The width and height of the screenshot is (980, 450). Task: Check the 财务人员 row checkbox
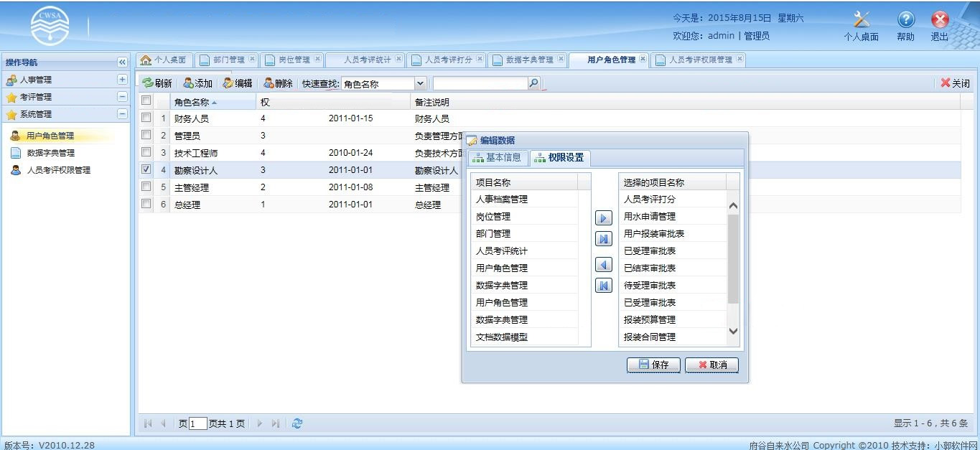coord(146,118)
